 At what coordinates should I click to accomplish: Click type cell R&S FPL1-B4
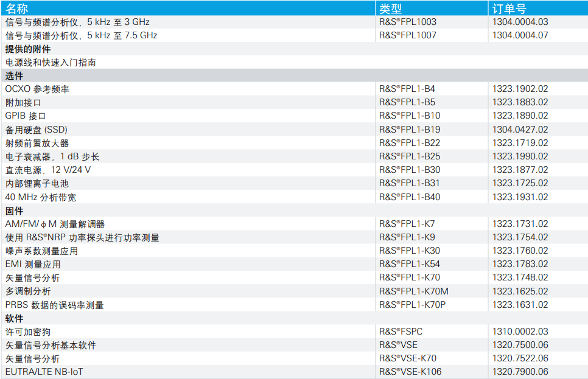click(407, 89)
